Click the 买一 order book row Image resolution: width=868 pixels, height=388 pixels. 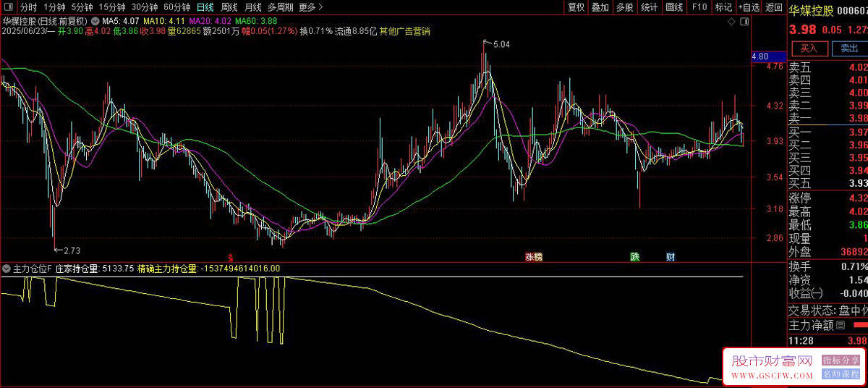click(x=828, y=132)
